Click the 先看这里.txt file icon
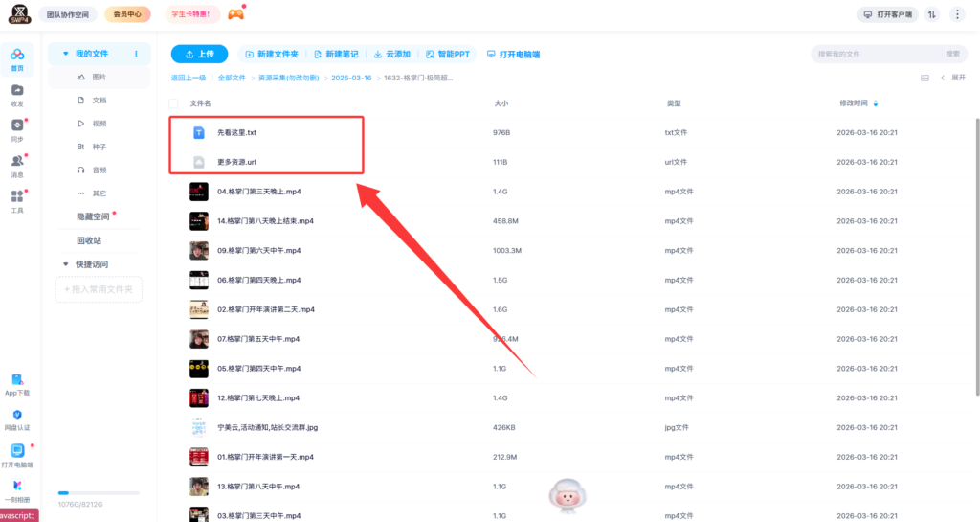 click(199, 132)
